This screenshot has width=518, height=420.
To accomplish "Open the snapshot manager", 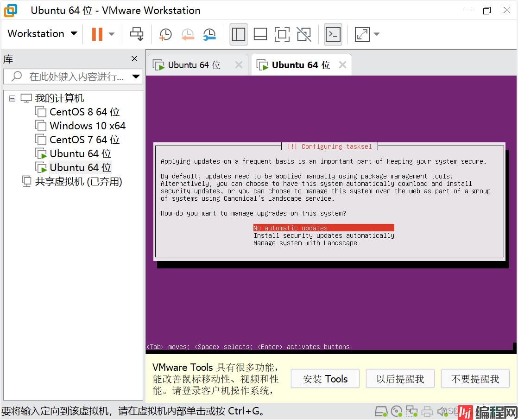I will point(210,34).
